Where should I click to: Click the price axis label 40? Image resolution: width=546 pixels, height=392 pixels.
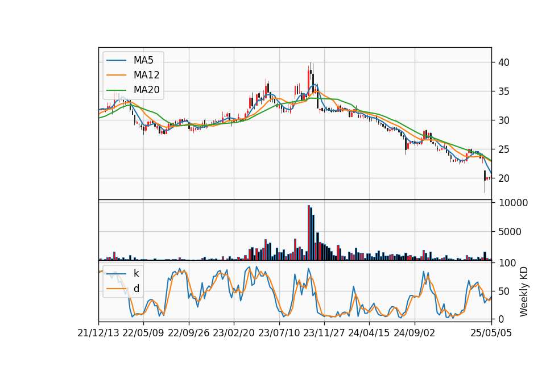click(x=504, y=62)
